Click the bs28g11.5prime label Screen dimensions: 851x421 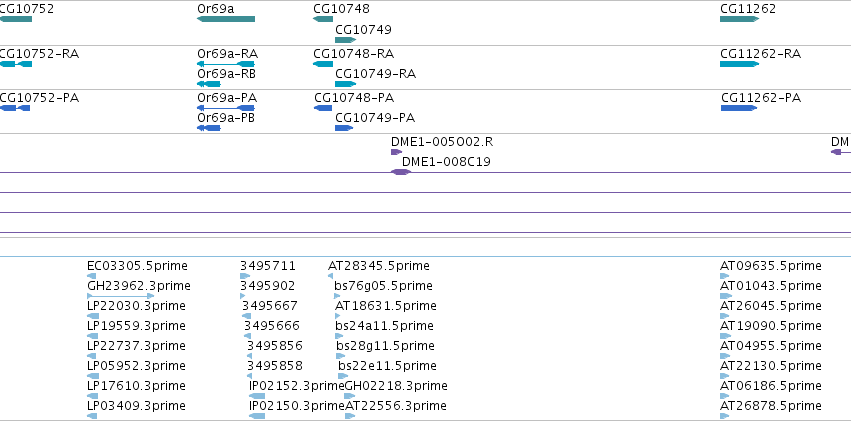(x=385, y=346)
